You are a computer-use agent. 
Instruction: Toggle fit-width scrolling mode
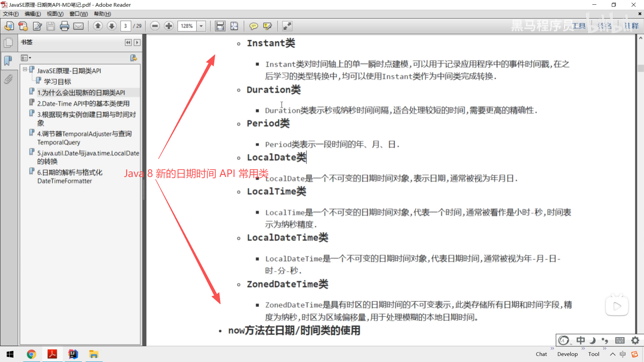coord(220,26)
